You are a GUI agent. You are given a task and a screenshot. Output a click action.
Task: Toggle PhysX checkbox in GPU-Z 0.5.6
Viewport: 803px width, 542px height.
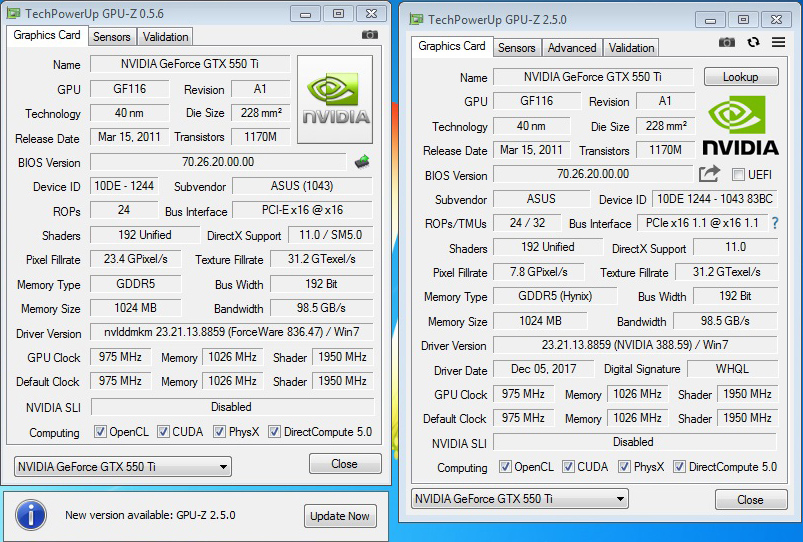[219, 431]
